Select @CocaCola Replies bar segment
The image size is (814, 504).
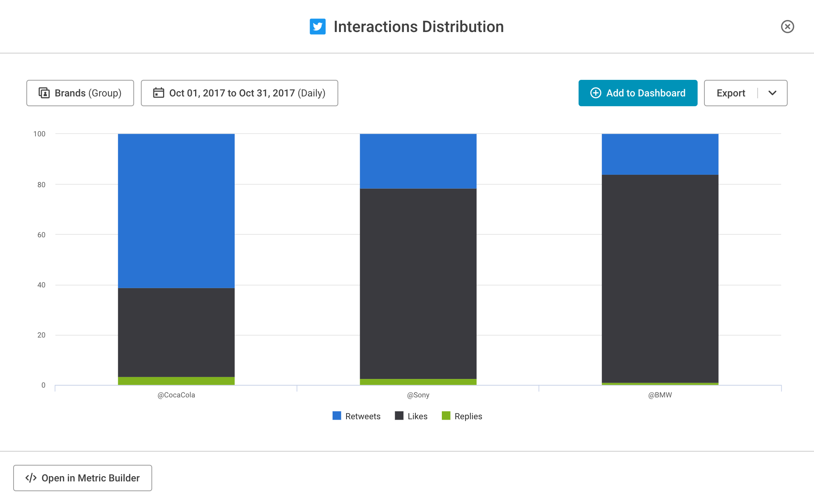coord(176,381)
